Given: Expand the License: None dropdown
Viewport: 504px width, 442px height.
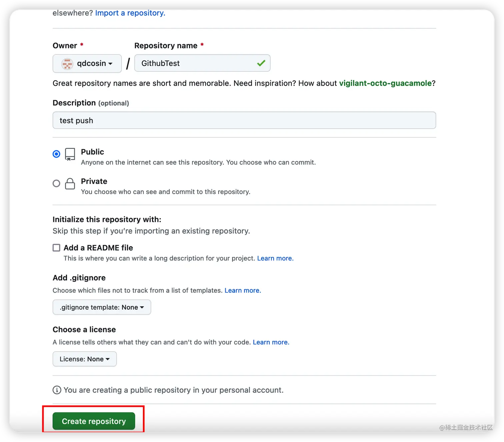Looking at the screenshot, I should [85, 359].
